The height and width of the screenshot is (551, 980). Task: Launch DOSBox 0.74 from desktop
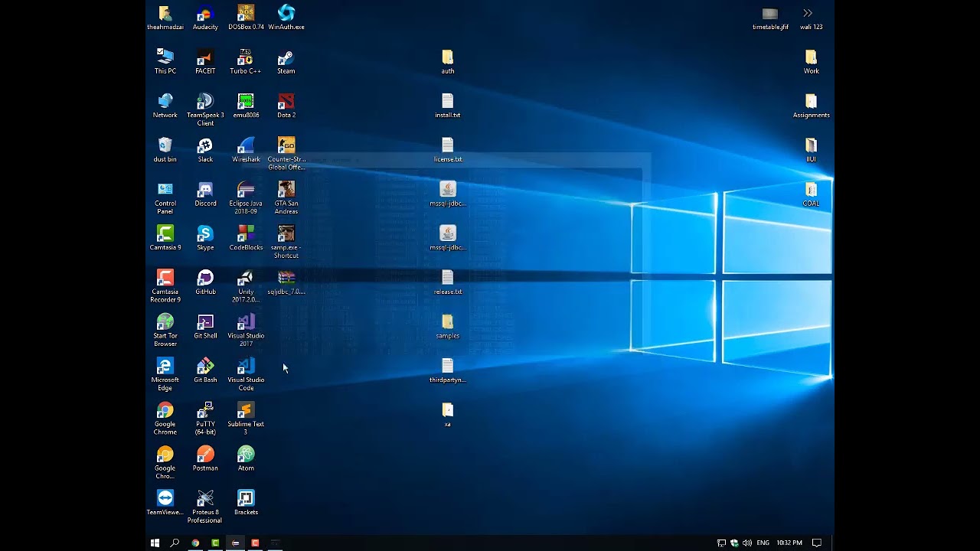pyautogui.click(x=246, y=18)
